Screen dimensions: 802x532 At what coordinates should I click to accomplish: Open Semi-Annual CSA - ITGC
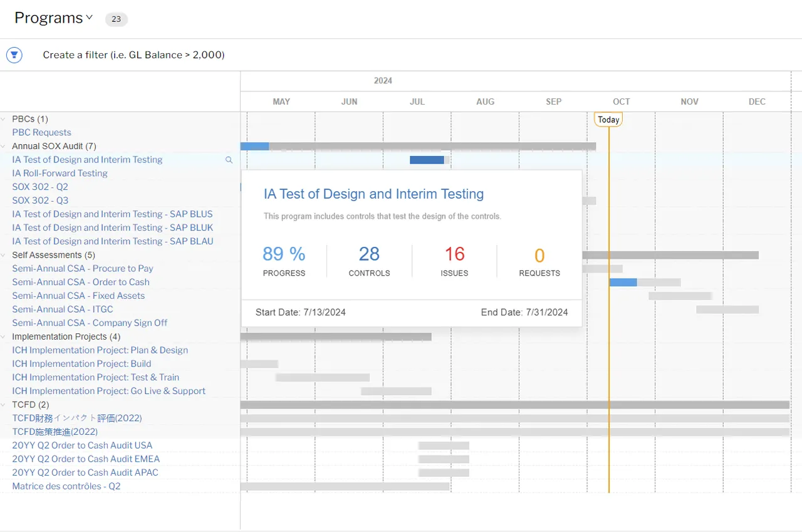tap(63, 309)
